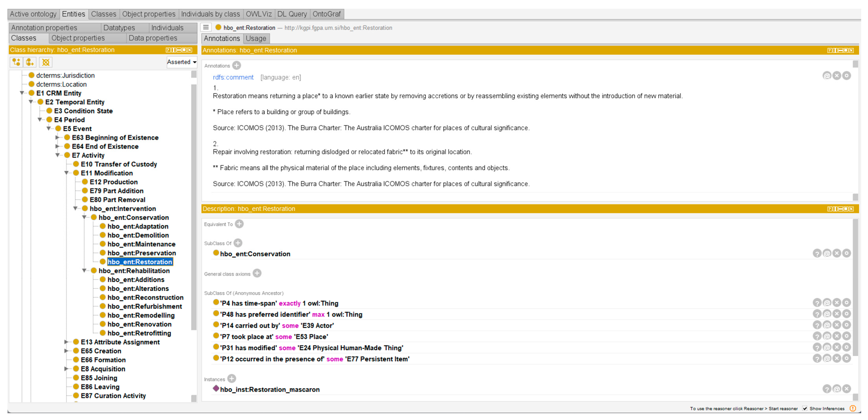868x420 pixels.
Task: Collapse the E11 Modification tree node
Action: click(x=66, y=173)
